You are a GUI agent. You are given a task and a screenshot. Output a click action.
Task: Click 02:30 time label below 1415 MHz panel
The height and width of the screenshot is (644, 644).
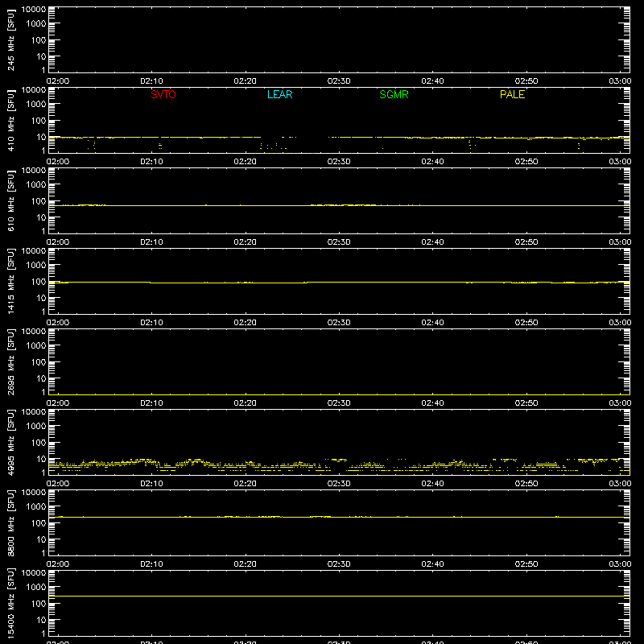click(339, 323)
